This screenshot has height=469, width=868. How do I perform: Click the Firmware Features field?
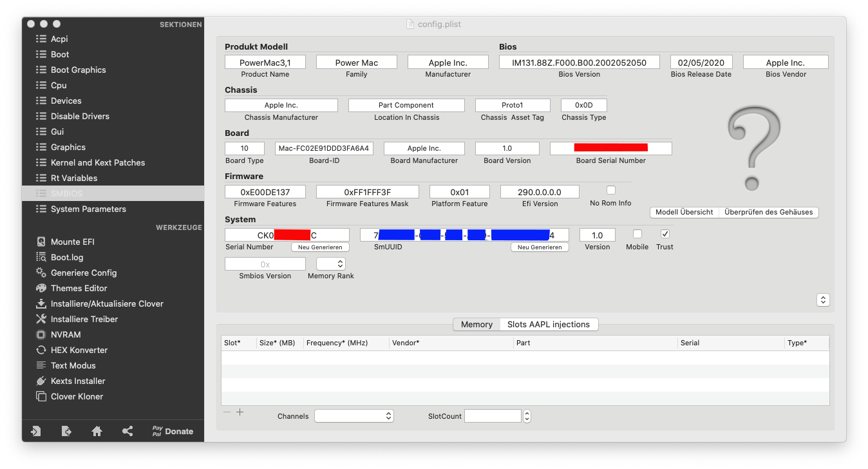pos(265,192)
